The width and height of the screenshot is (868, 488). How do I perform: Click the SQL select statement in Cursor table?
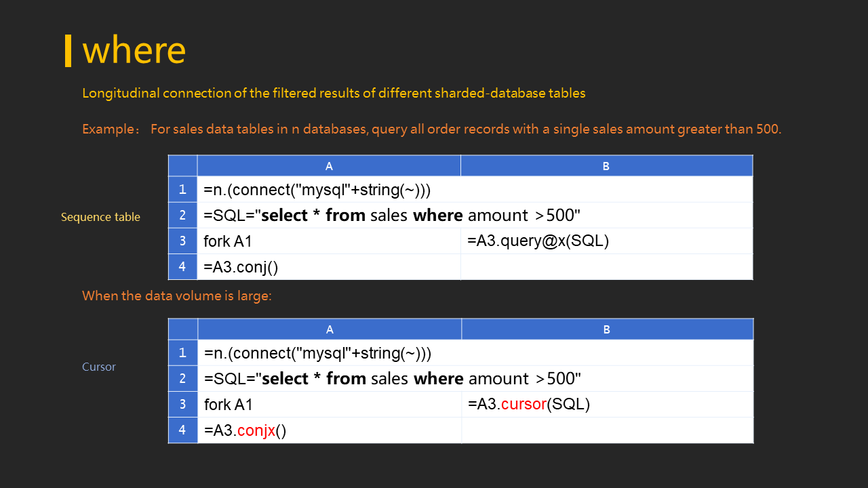click(x=393, y=379)
